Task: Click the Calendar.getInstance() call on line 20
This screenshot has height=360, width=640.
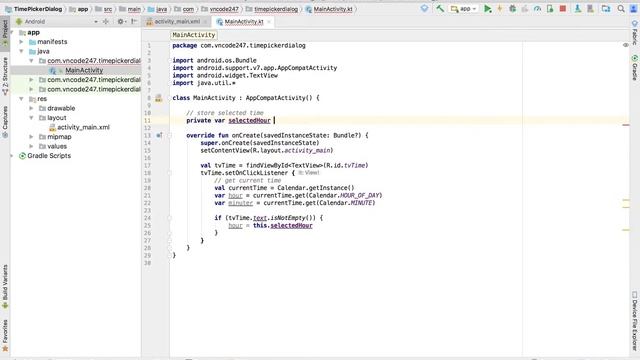Action: (316, 188)
